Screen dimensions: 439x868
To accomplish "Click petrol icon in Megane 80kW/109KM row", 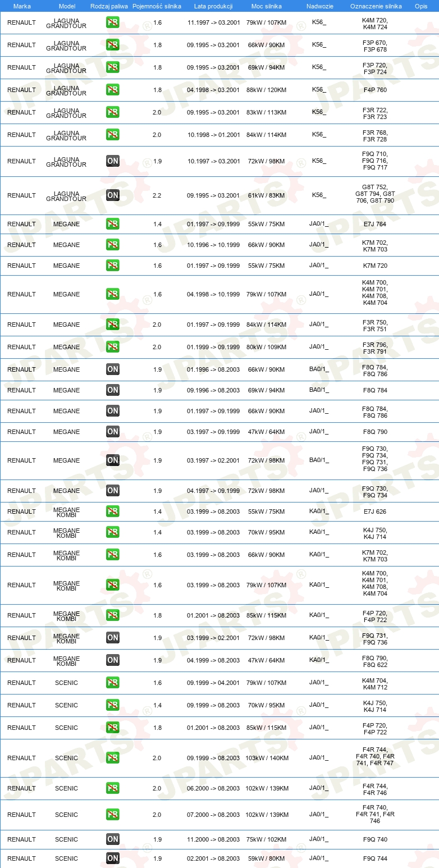I will (112, 347).
